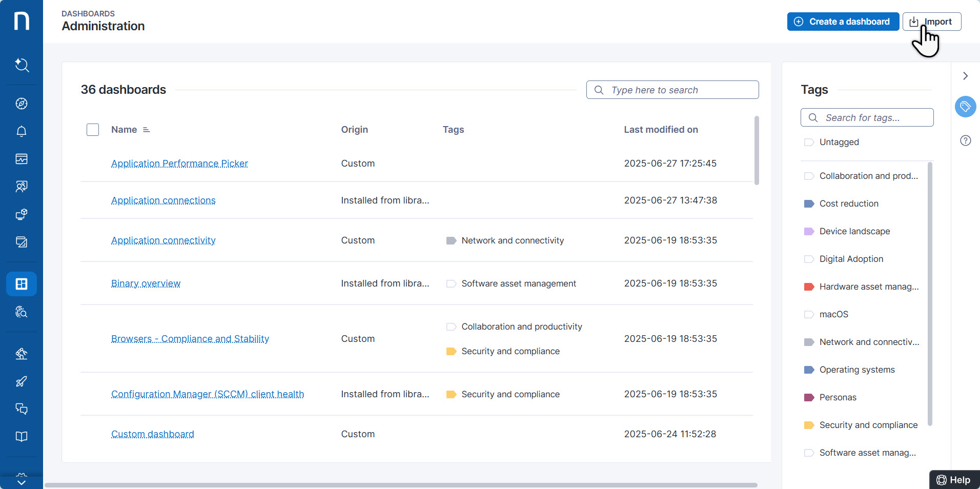This screenshot has height=489, width=980.
Task: Click the compass icon in sidebar
Action: [22, 104]
